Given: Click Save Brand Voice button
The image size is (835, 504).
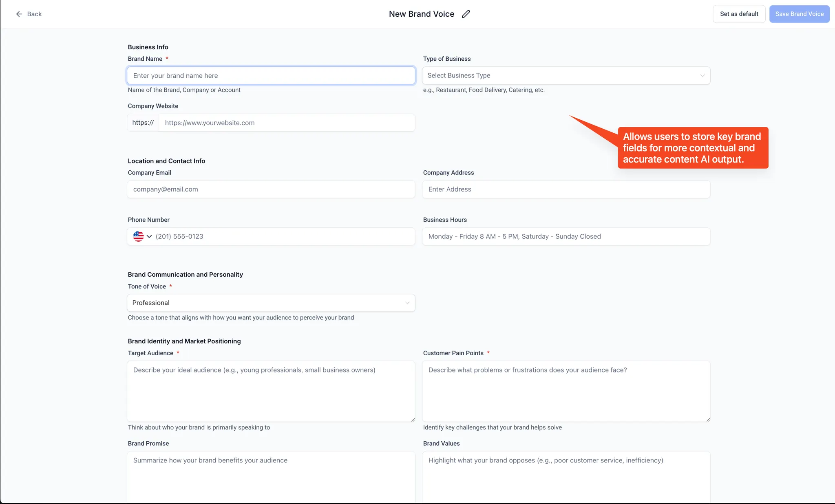Looking at the screenshot, I should point(799,14).
